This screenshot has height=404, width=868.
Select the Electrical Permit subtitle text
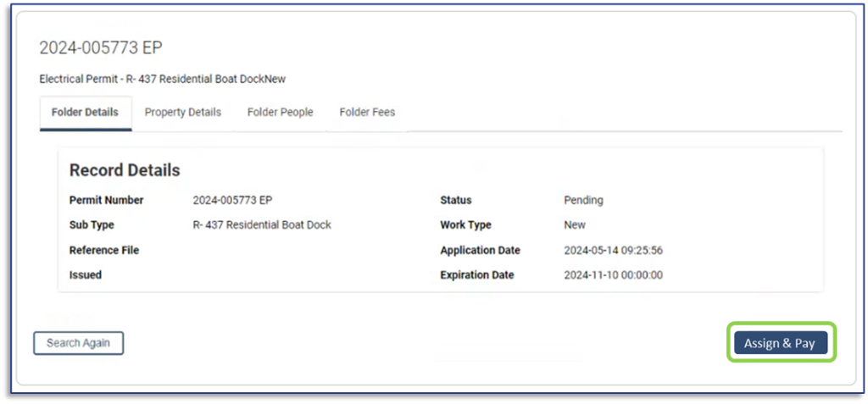[162, 79]
